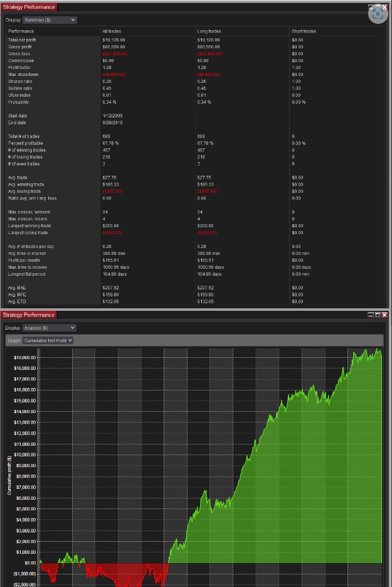
Task: Click the Performance column header
Action: pos(21,31)
